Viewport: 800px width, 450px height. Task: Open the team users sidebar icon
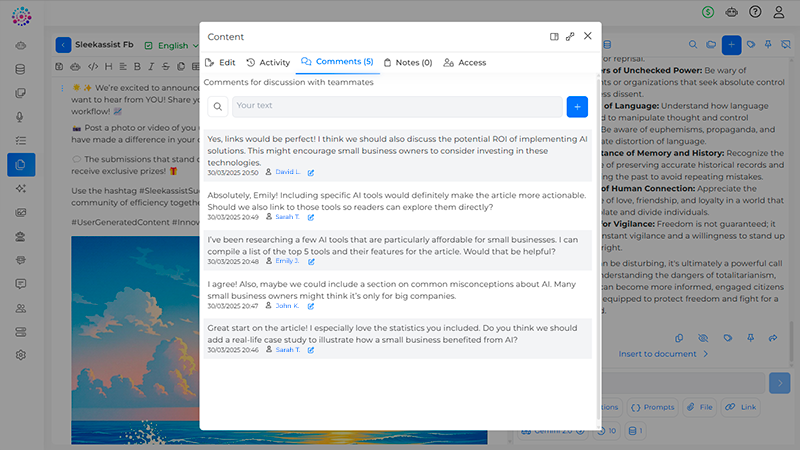click(x=20, y=308)
